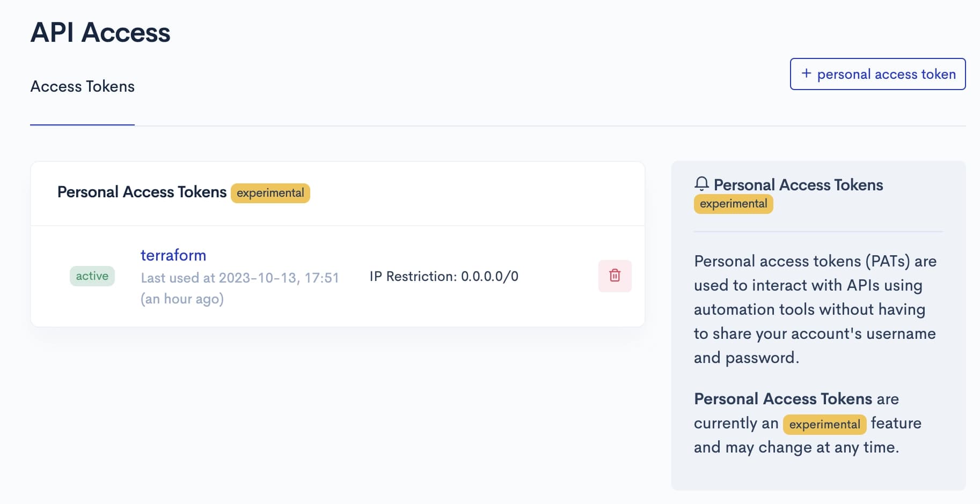Click the experimental badge next to Personal Access Tokens heading

270,193
